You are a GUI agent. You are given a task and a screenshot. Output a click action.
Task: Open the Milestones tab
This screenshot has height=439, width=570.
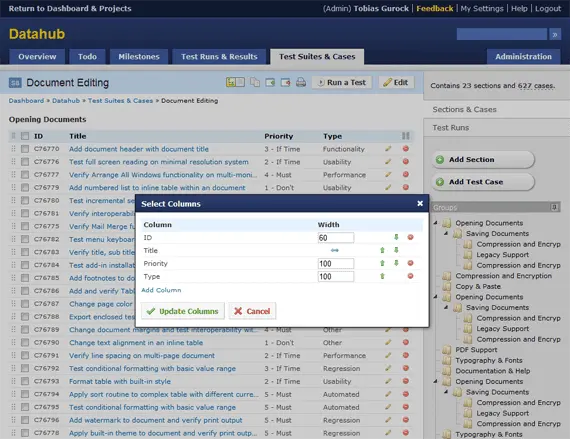click(x=139, y=57)
